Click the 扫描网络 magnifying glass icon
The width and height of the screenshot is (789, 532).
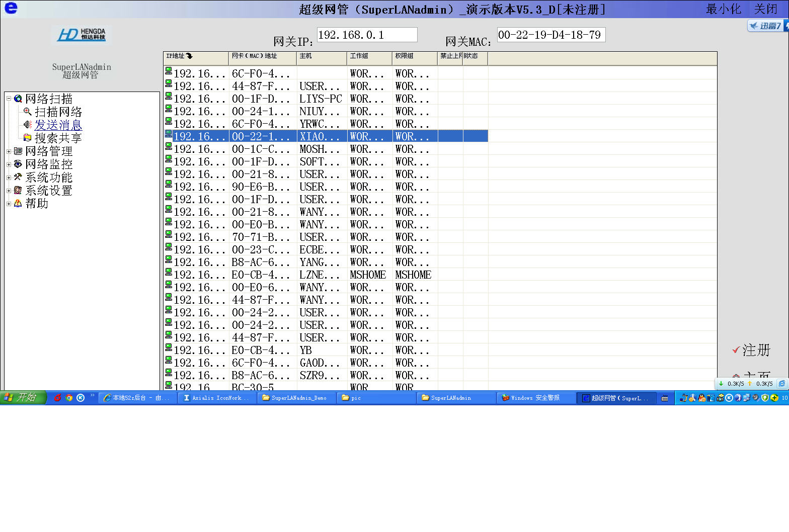28,112
